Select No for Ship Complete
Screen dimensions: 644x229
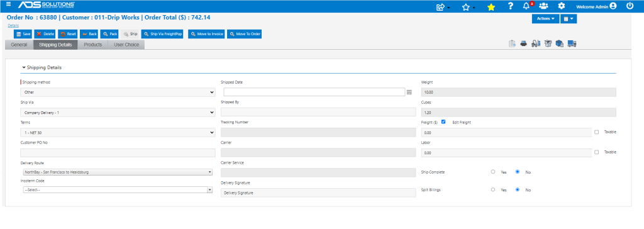(x=518, y=172)
